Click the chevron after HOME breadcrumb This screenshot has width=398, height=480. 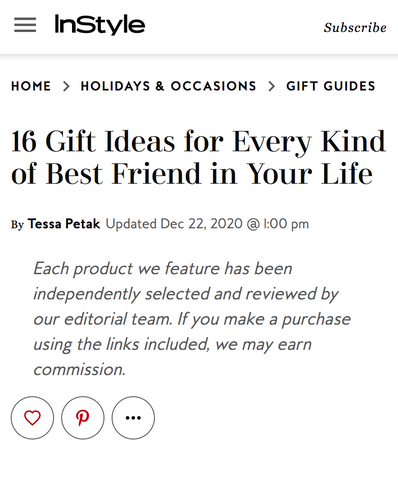(x=67, y=86)
